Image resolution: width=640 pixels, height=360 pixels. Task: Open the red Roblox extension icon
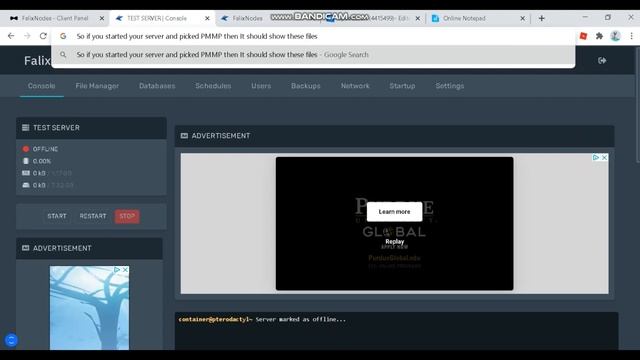click(x=583, y=36)
